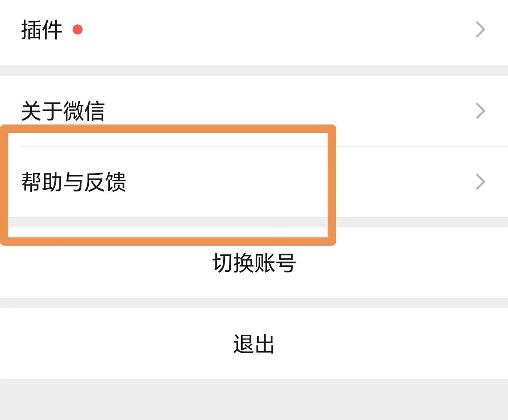
Task: Open 帮助与反馈 (Help & Feedback) text
Action: pos(73,182)
